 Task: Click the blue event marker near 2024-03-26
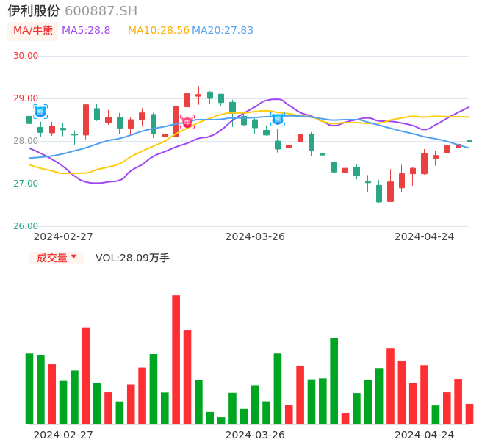pyautogui.click(x=278, y=118)
